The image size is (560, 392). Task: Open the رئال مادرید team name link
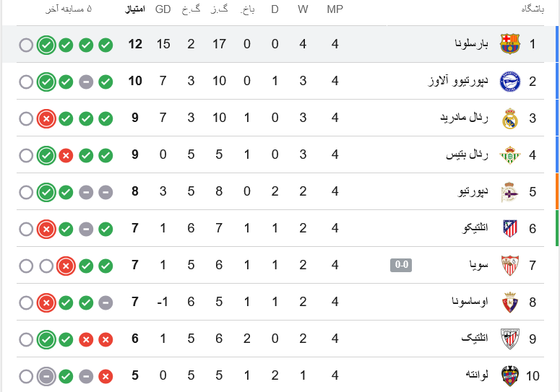tap(464, 118)
